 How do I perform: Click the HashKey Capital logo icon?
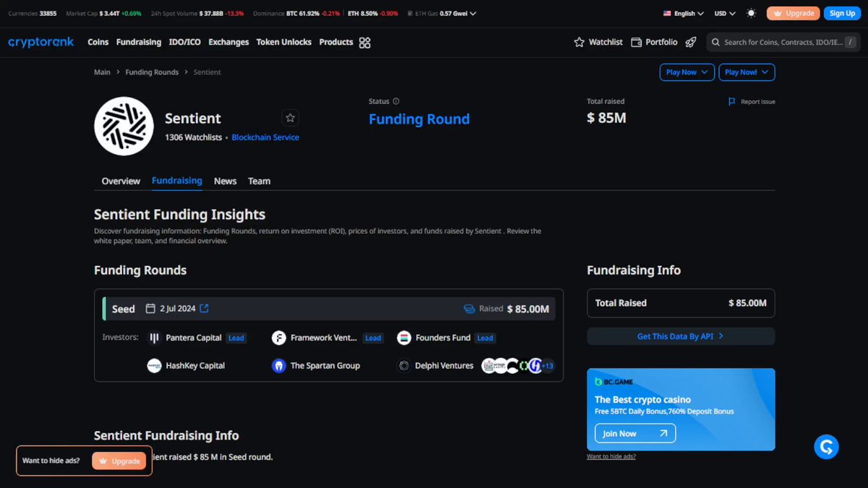click(x=154, y=366)
